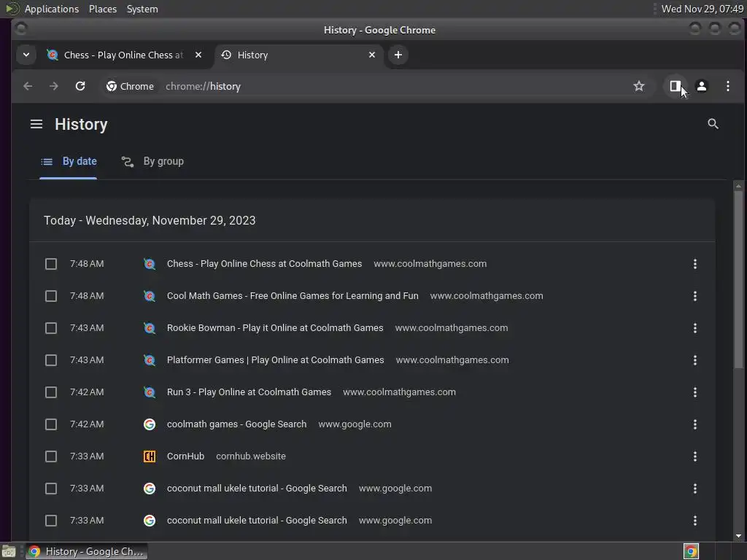The image size is (747, 560).
Task: Open Chess - Play Online Chess history link
Action: pyautogui.click(x=264, y=264)
